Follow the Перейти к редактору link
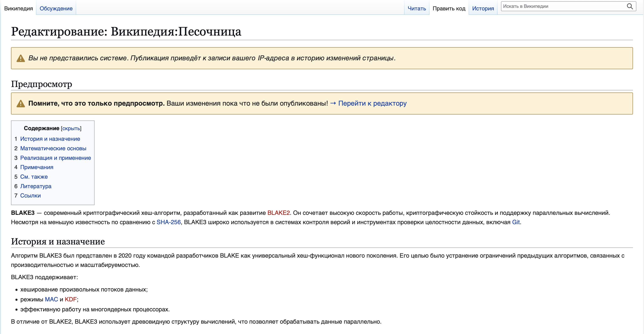The image size is (644, 334). pyautogui.click(x=372, y=103)
